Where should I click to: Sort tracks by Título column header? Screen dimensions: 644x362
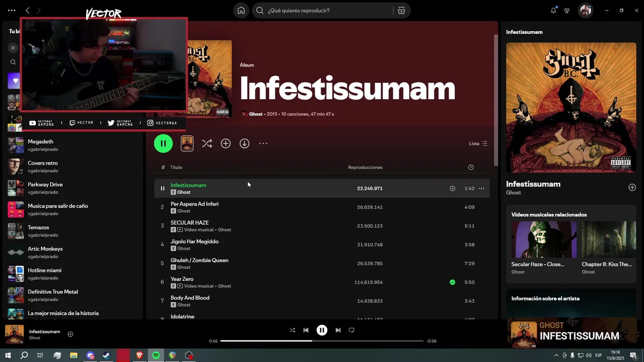tap(176, 167)
